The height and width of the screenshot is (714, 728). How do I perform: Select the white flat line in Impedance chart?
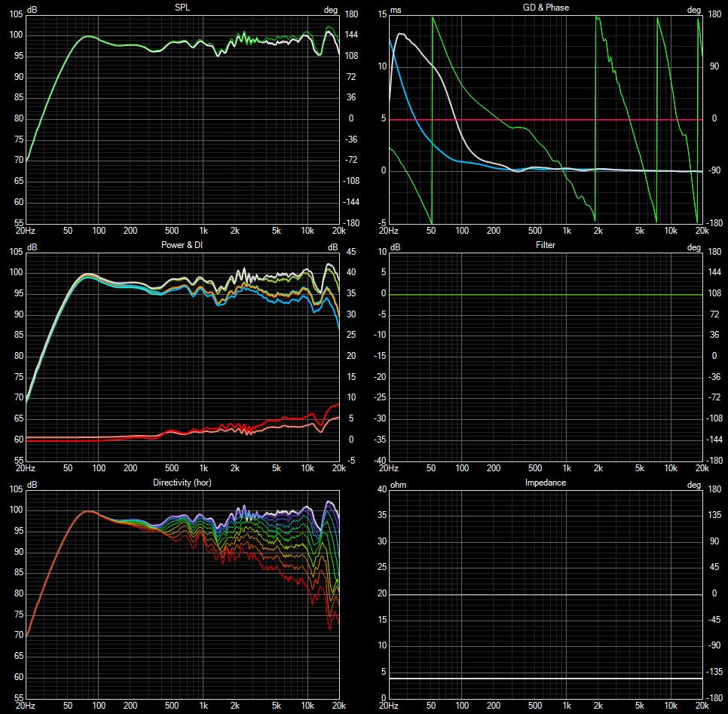(546, 679)
